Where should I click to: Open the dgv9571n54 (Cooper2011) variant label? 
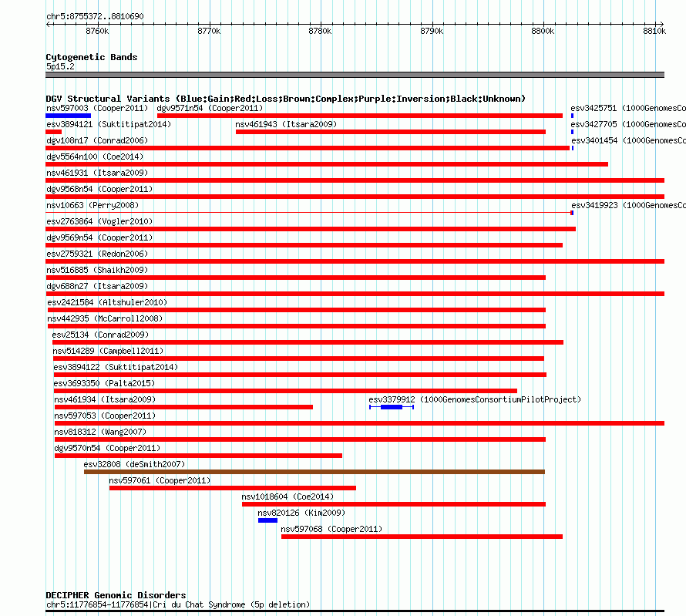click(x=210, y=108)
